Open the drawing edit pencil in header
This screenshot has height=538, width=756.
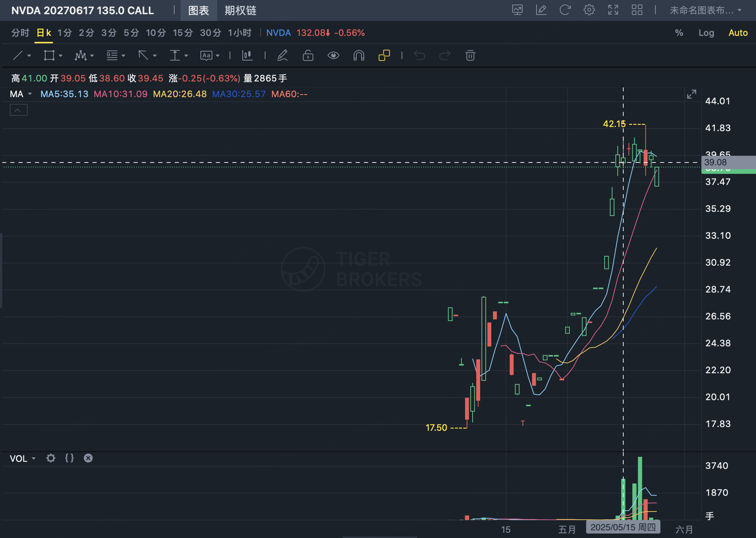click(541, 10)
